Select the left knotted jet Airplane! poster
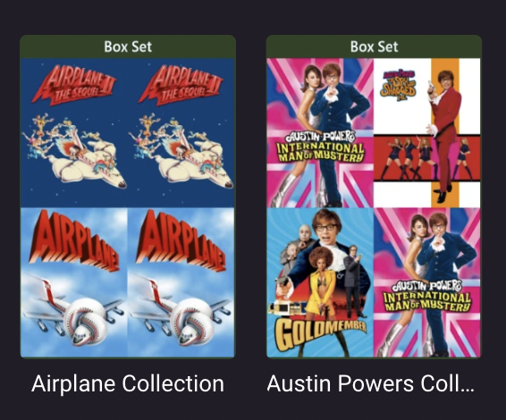This screenshot has height=420, width=506. coord(74,282)
